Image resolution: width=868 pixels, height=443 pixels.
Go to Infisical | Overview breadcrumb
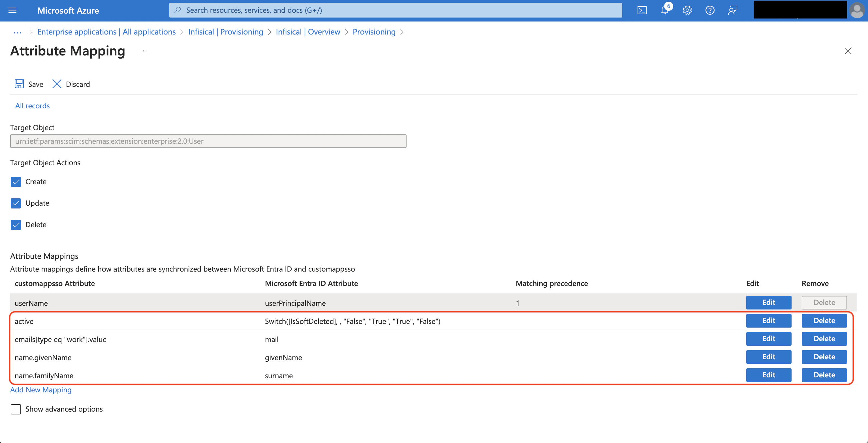(308, 32)
